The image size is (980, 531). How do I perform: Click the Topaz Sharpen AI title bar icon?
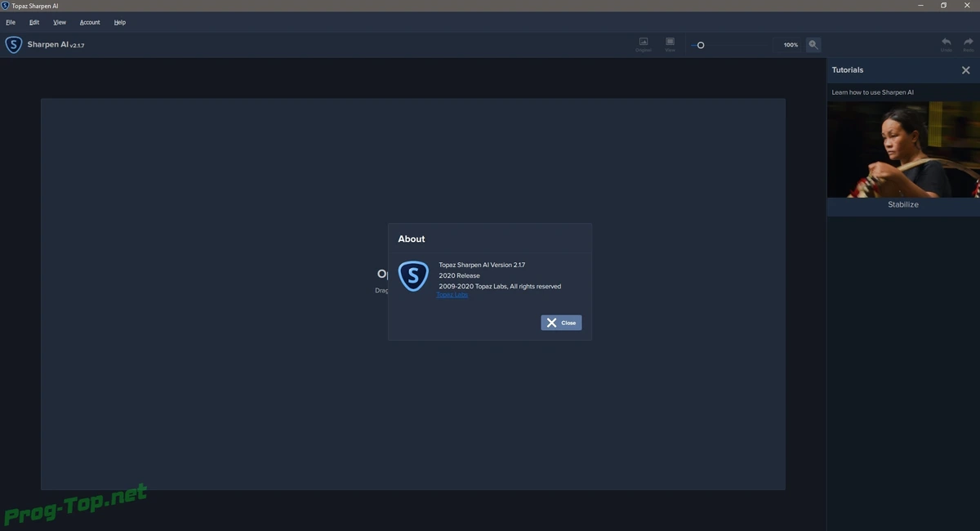click(6, 6)
